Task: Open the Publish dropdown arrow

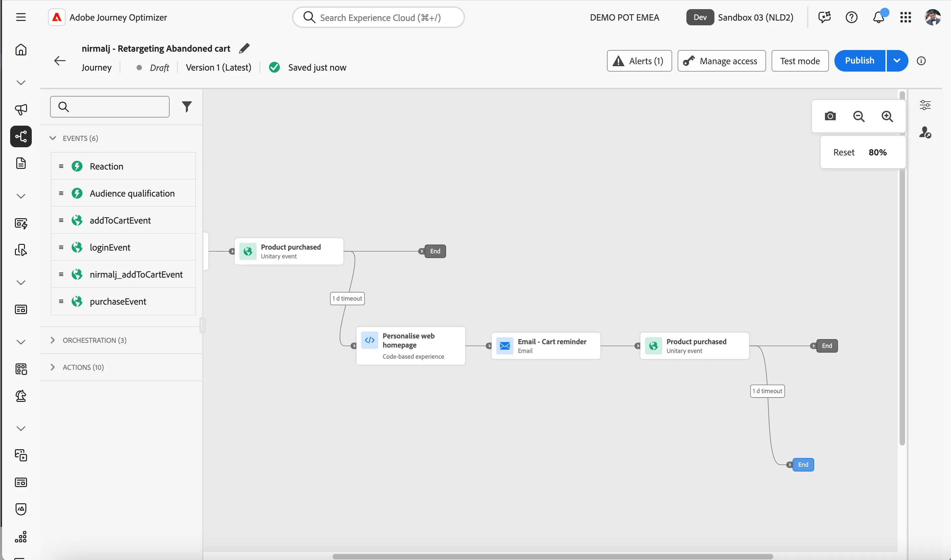Action: (x=897, y=61)
